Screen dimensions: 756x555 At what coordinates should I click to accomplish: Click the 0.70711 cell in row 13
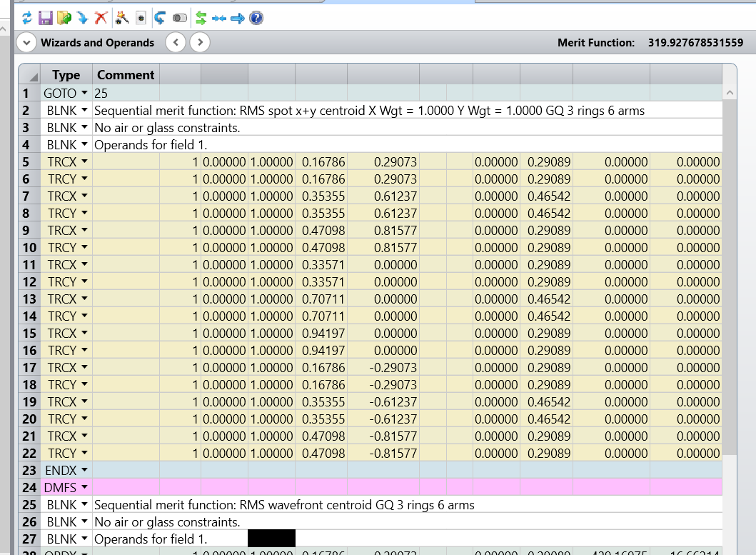(x=321, y=299)
